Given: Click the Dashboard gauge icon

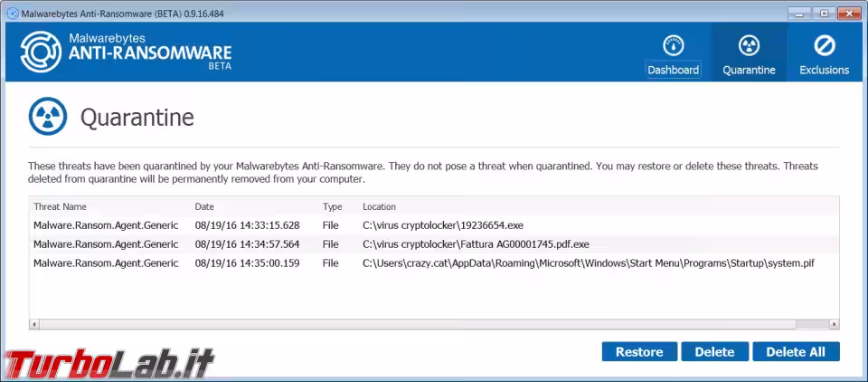Looking at the screenshot, I should coord(673,45).
